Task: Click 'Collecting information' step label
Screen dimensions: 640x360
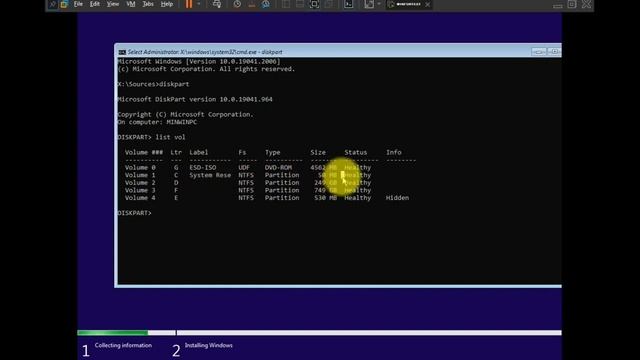Action: [123, 345]
